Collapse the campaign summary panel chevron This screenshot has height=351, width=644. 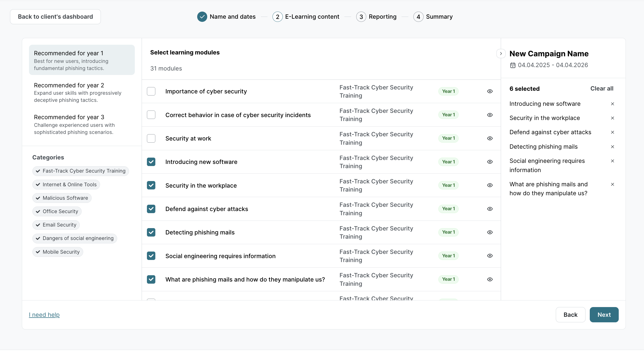point(501,54)
